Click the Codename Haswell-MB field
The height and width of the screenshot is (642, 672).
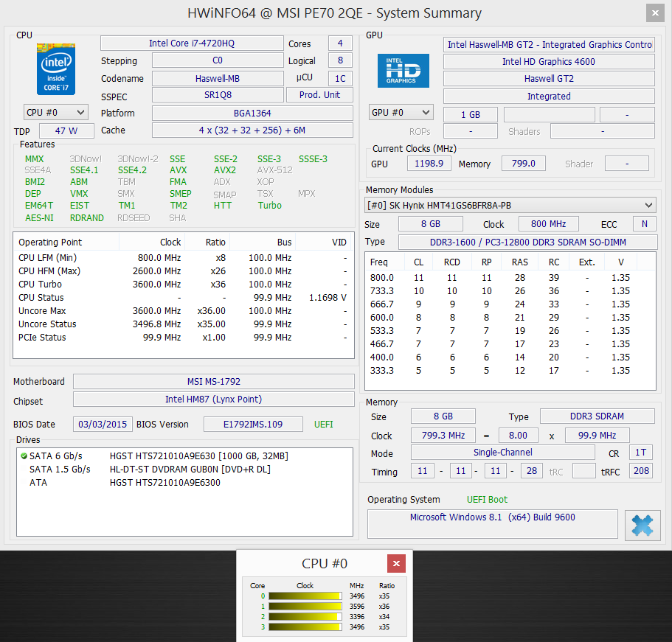pyautogui.click(x=218, y=78)
